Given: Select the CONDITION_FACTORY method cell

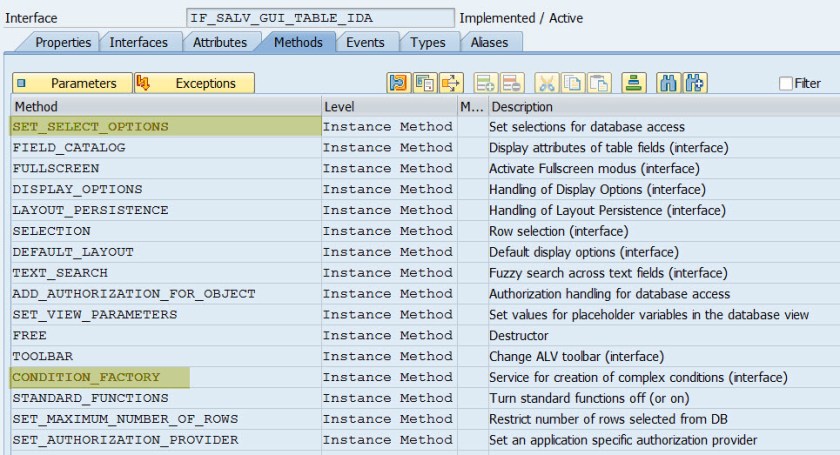Looking at the screenshot, I should (86, 377).
